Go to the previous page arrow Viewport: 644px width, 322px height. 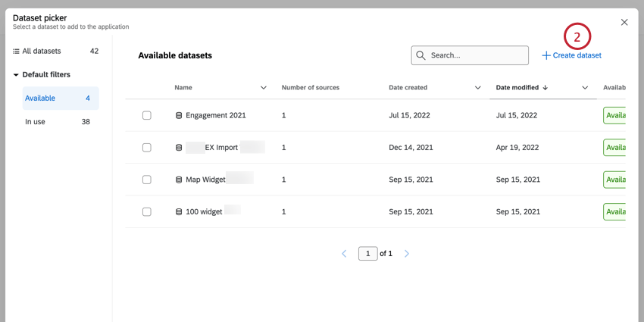click(344, 254)
